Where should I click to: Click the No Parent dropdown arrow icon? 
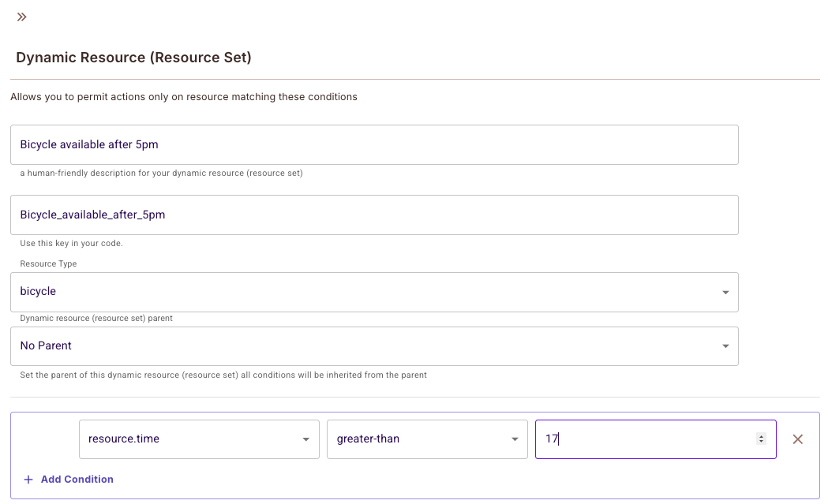(x=725, y=345)
